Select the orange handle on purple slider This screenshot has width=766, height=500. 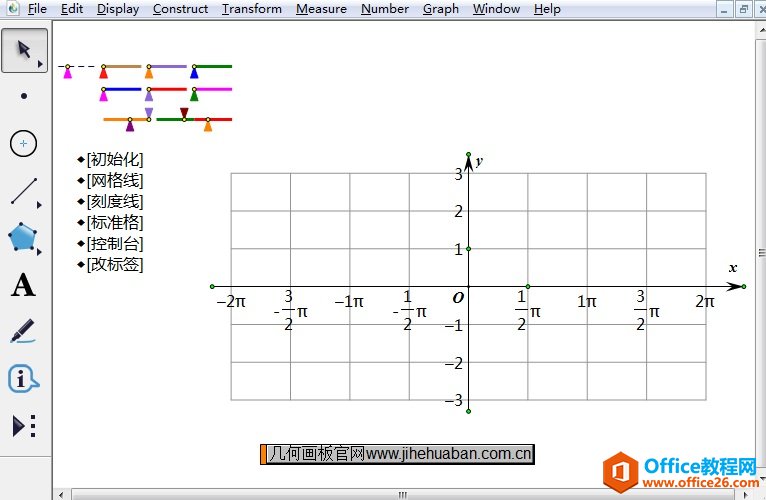tap(149, 72)
